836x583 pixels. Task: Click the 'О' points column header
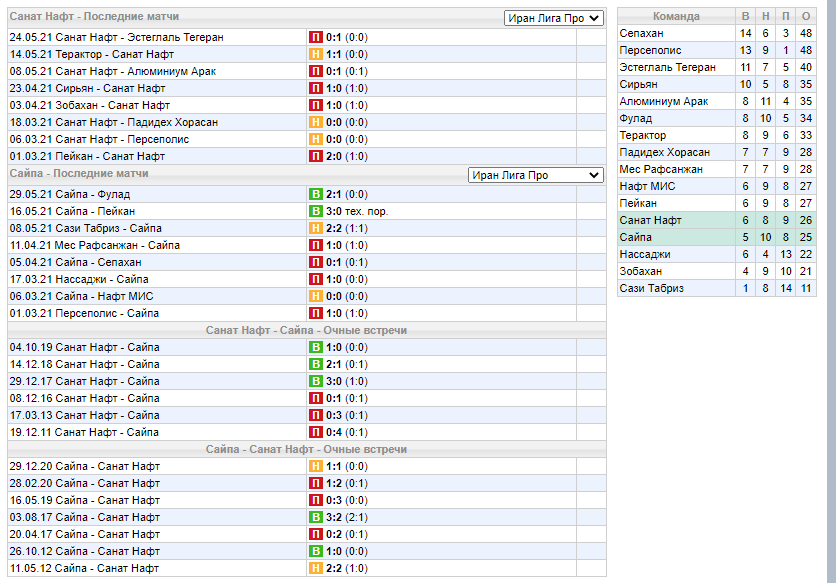806,17
